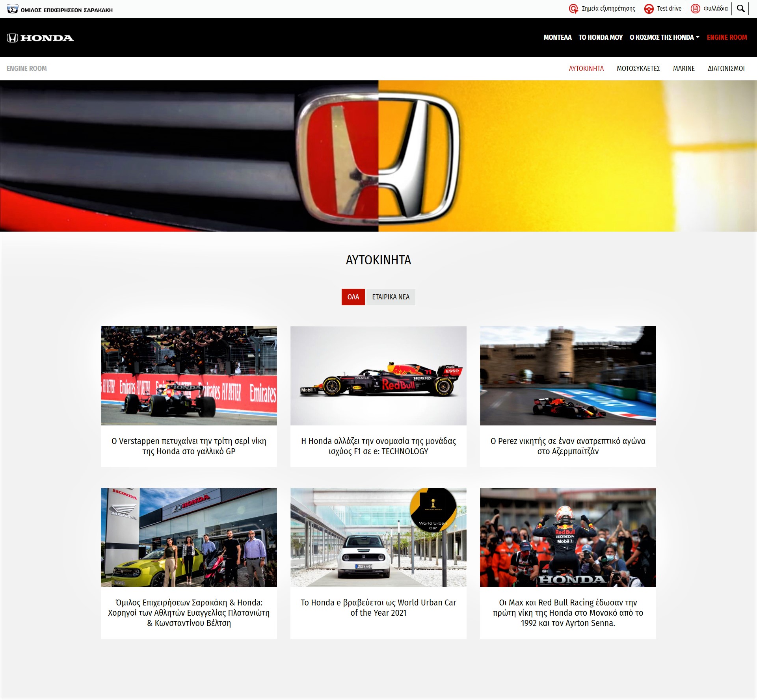Viewport: 757px width, 700px height.
Task: Go to ENGINE ROOM in main navigation
Action: (727, 37)
